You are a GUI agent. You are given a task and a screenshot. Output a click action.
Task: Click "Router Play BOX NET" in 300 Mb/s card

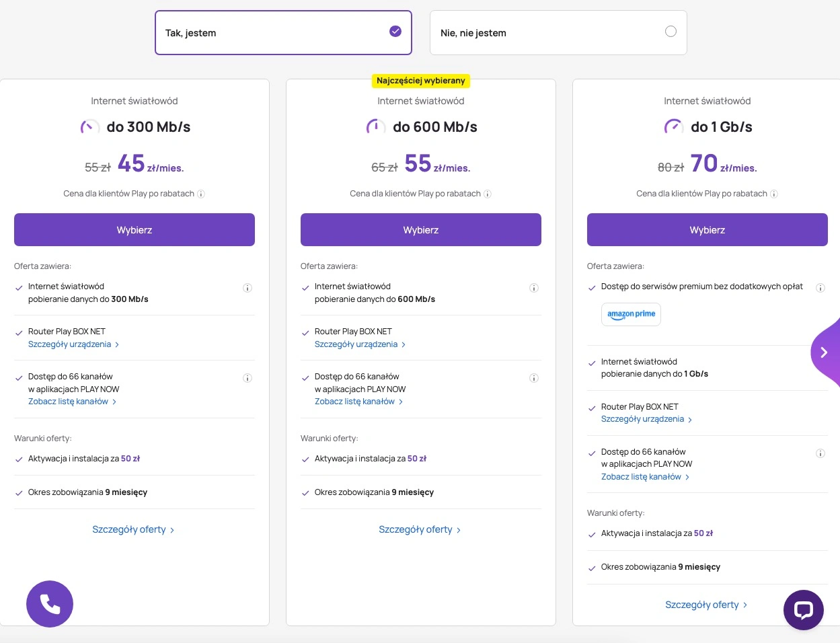[67, 332]
